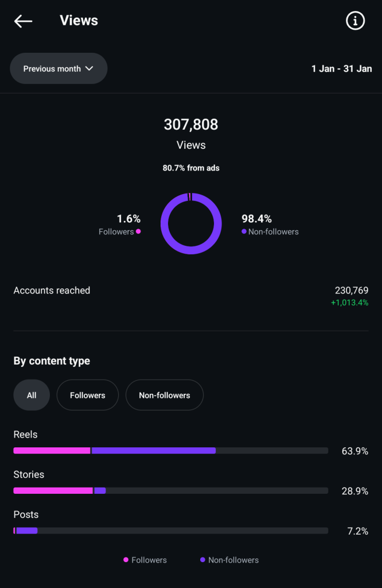Click the pink Followers legend dot at bottom

pos(126,559)
